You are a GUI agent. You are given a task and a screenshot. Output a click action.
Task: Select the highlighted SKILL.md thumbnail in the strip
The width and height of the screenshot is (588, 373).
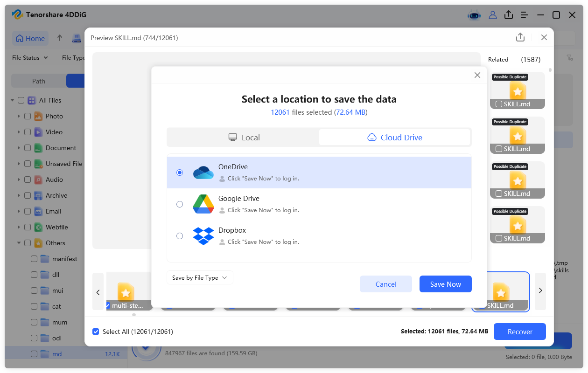pyautogui.click(x=501, y=292)
